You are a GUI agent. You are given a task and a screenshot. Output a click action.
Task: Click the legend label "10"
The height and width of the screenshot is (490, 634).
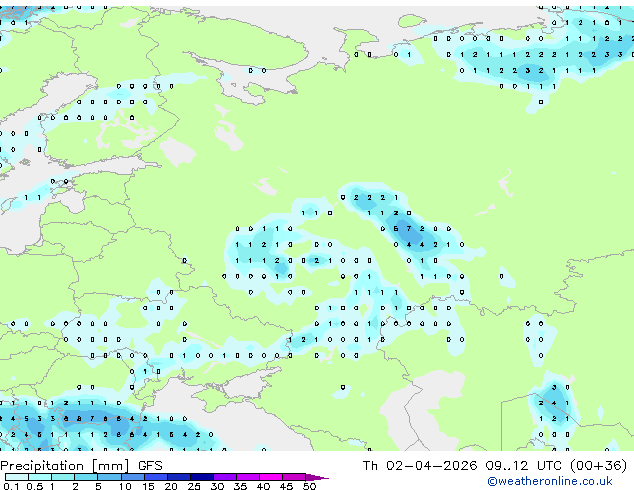point(125,486)
